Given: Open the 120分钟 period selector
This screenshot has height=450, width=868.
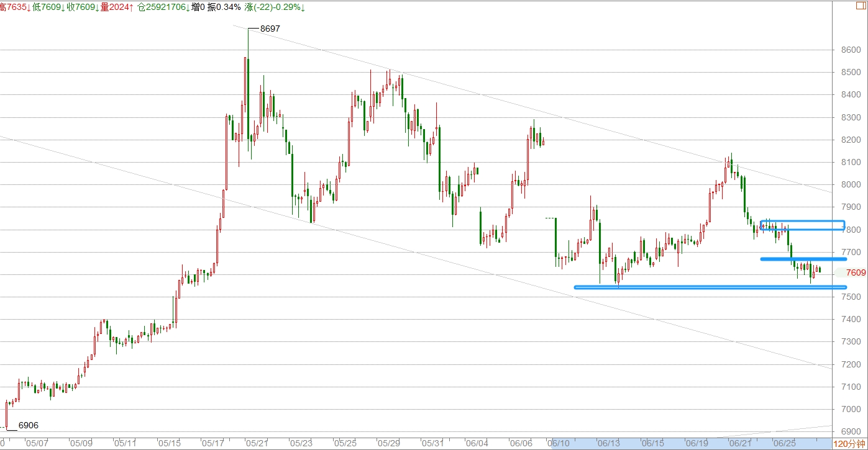Looking at the screenshot, I should coord(849,444).
